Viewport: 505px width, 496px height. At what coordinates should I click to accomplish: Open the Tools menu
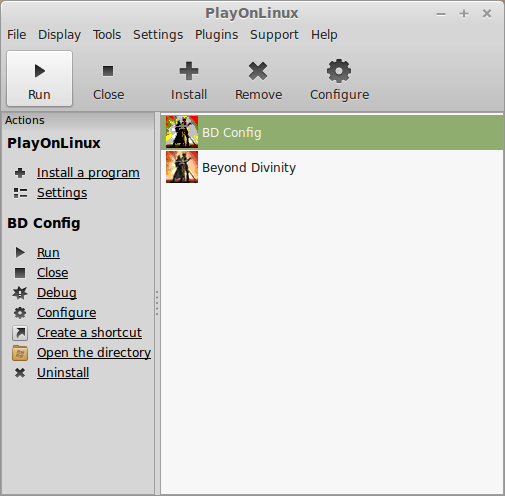[x=107, y=35]
